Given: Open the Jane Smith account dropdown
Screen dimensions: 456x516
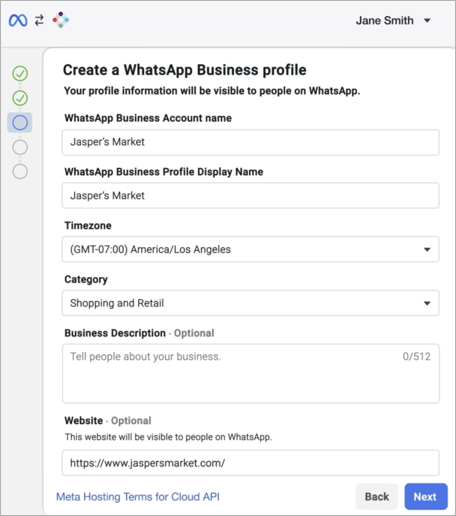Looking at the screenshot, I should coord(393,21).
